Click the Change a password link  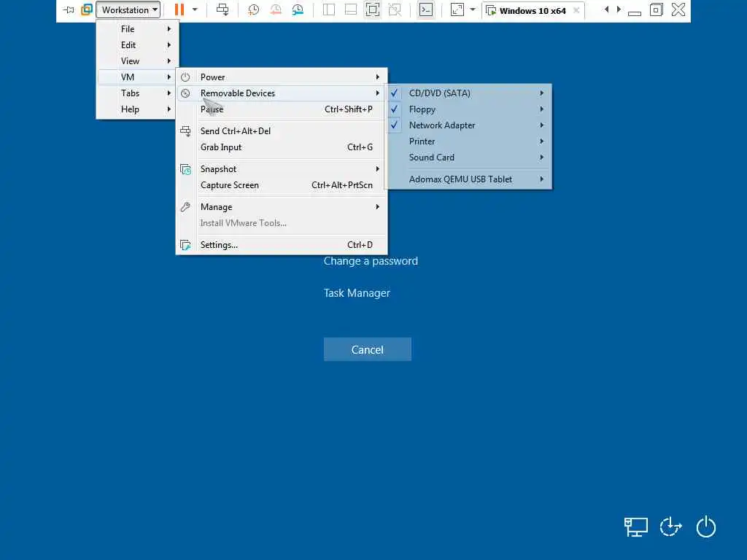coord(371,261)
